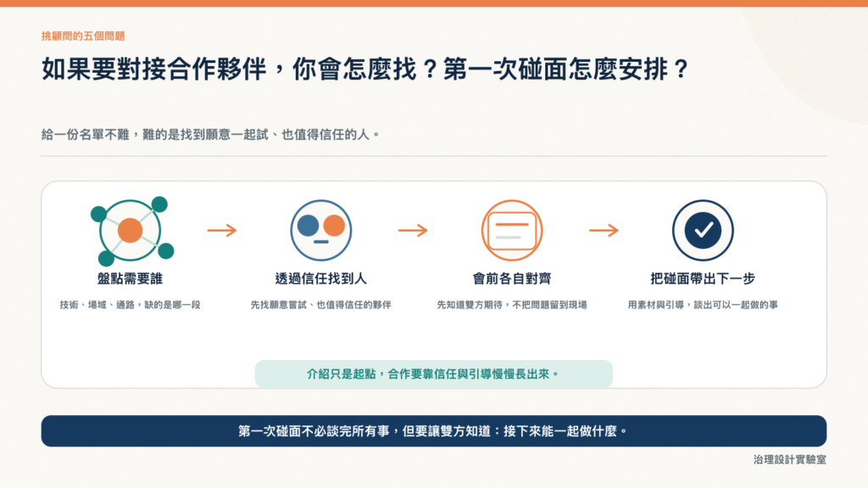The width and height of the screenshot is (868, 488).
Task: Click the description 用素材與引導,談出可以一起做的事
Action: pyautogui.click(x=703, y=305)
